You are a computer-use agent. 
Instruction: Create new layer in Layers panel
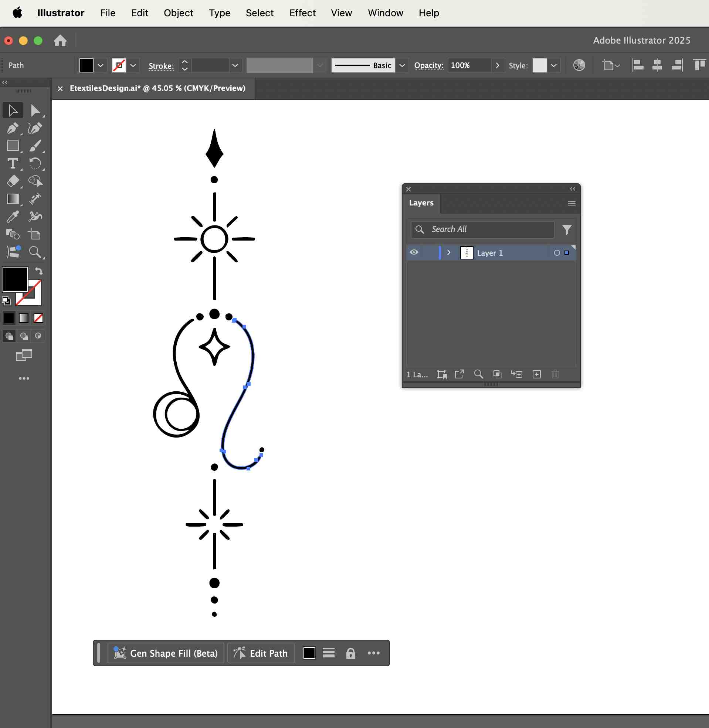537,374
